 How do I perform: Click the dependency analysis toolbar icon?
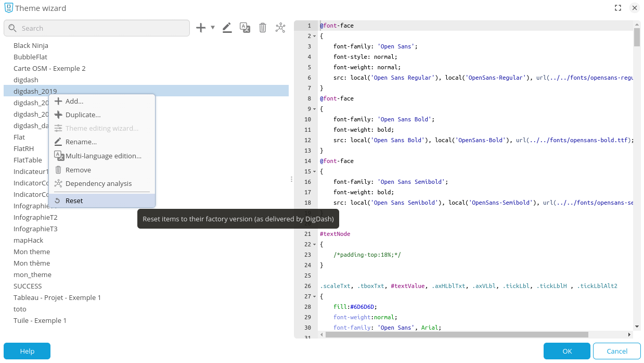coord(280,28)
